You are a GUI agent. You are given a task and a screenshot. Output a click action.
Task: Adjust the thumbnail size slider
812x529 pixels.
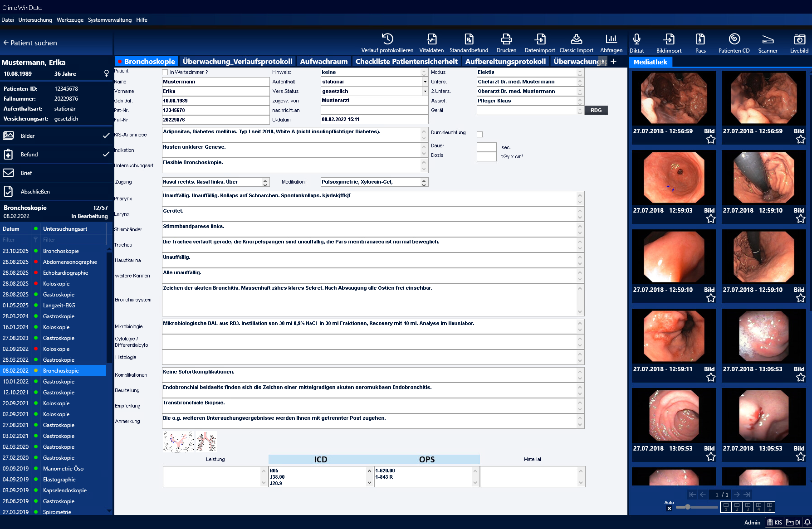tap(688, 507)
